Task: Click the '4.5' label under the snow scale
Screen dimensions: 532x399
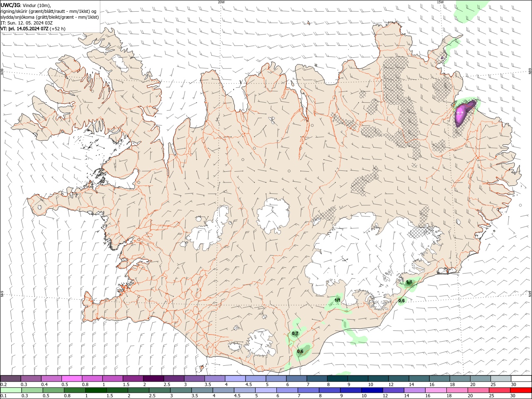Action: pos(249,384)
